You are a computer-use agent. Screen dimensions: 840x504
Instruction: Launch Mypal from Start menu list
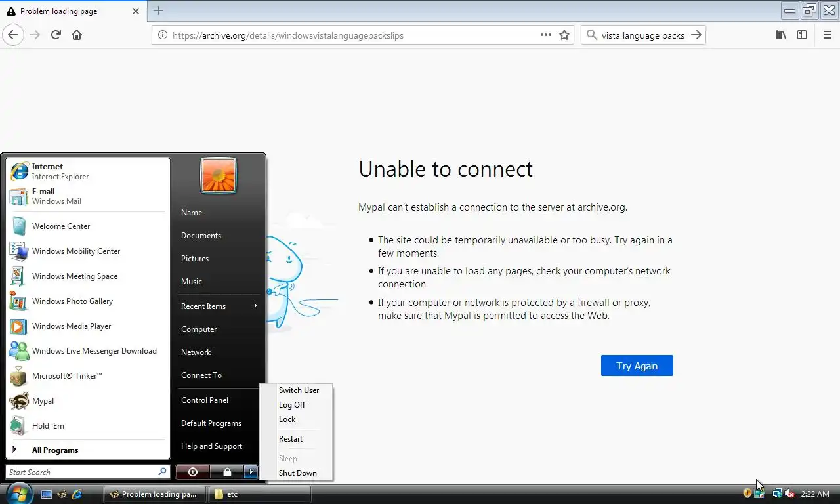point(88,401)
